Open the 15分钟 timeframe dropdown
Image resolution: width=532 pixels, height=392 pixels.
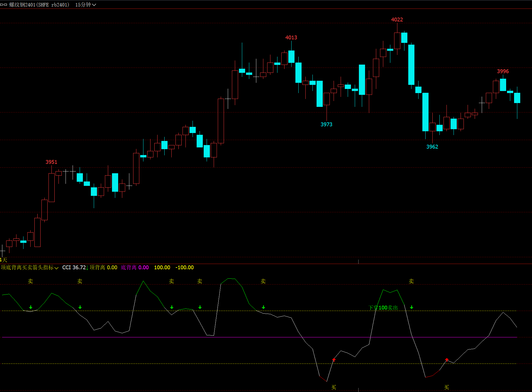pyautogui.click(x=86, y=5)
